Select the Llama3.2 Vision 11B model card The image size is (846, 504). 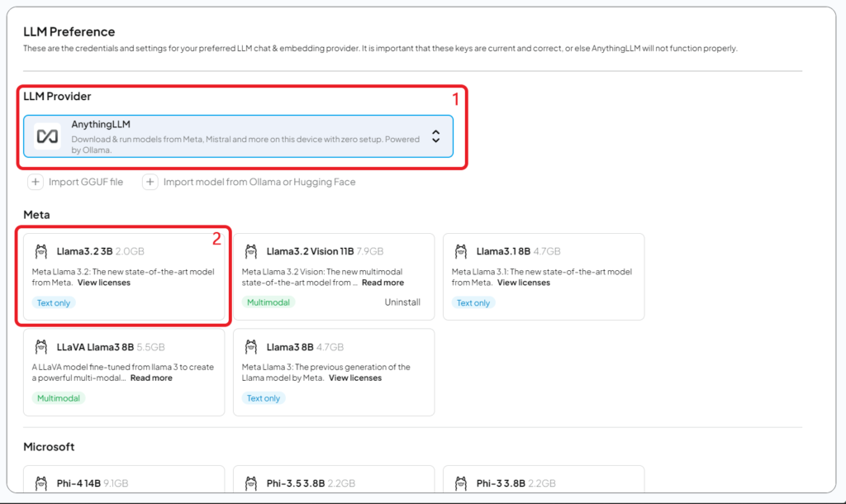point(334,276)
